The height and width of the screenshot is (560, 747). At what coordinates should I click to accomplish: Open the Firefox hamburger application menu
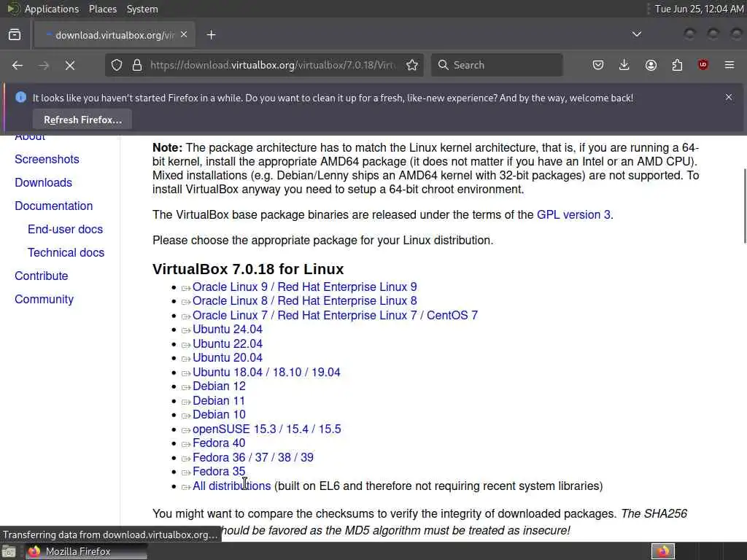(x=729, y=65)
